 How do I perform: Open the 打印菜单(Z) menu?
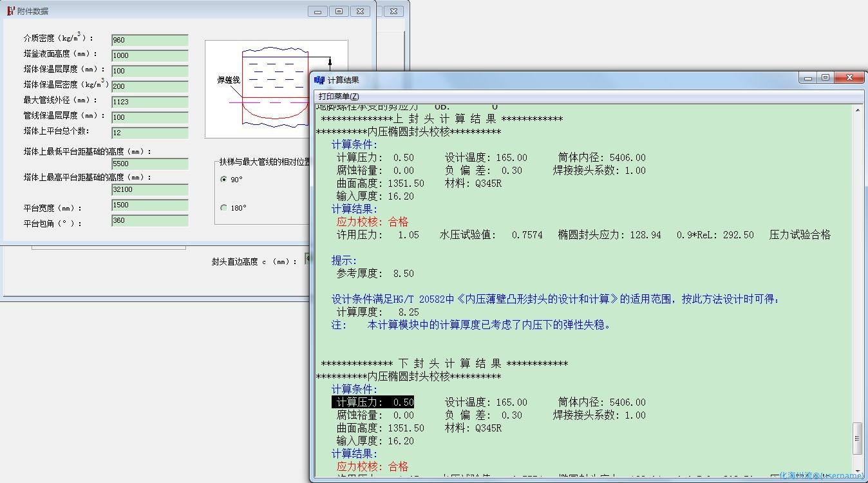(x=339, y=96)
